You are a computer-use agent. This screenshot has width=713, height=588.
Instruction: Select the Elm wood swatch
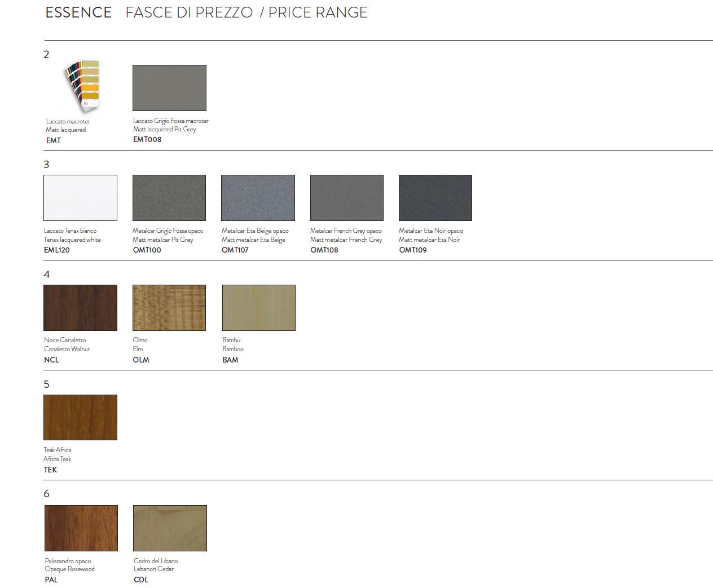coord(169,308)
